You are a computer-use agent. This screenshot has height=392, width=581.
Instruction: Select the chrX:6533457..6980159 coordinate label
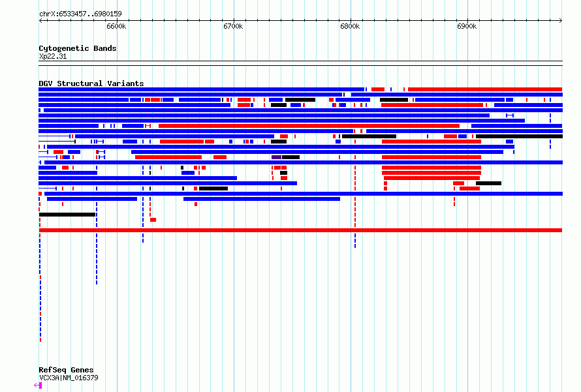80,14
